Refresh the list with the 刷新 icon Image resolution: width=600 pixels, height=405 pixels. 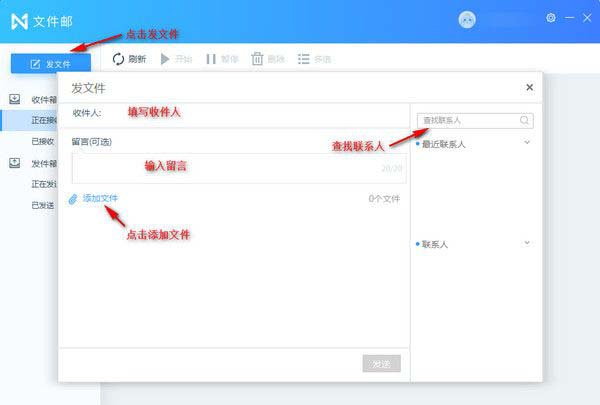pos(118,59)
